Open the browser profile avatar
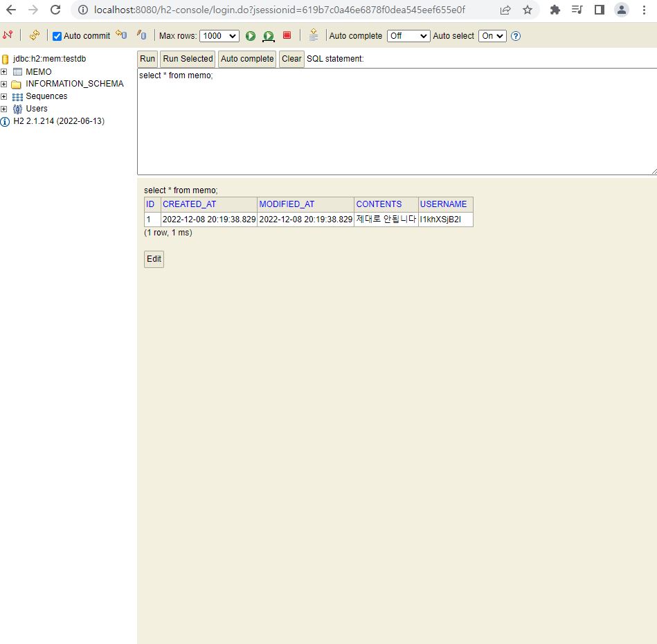The width and height of the screenshot is (657, 644). 622,10
